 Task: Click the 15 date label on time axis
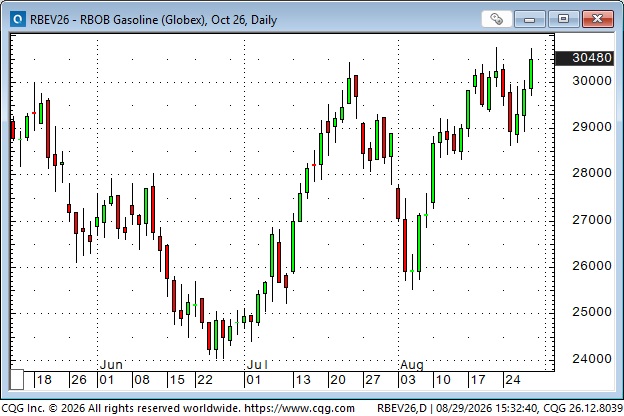coord(177,380)
